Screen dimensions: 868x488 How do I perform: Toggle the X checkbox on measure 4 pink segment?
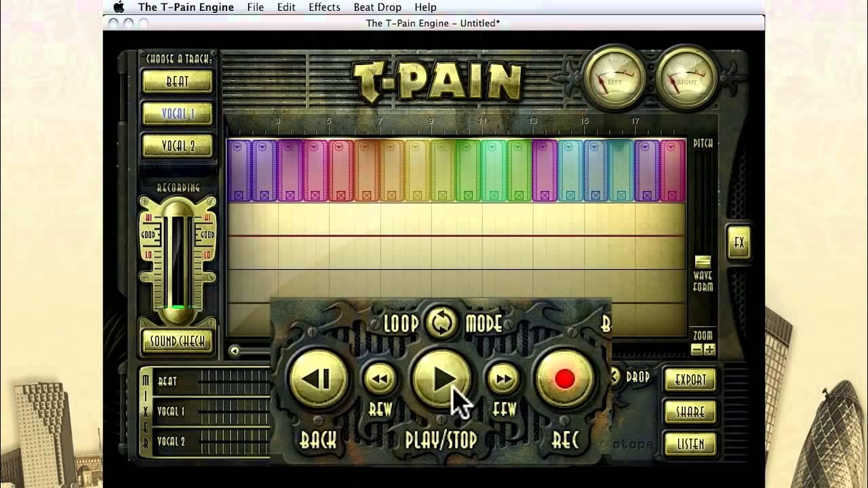[315, 195]
